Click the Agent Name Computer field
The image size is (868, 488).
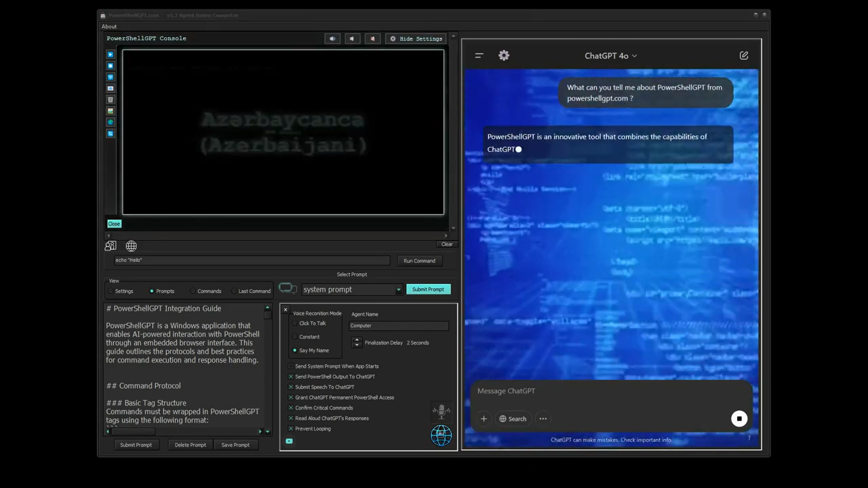coord(398,326)
